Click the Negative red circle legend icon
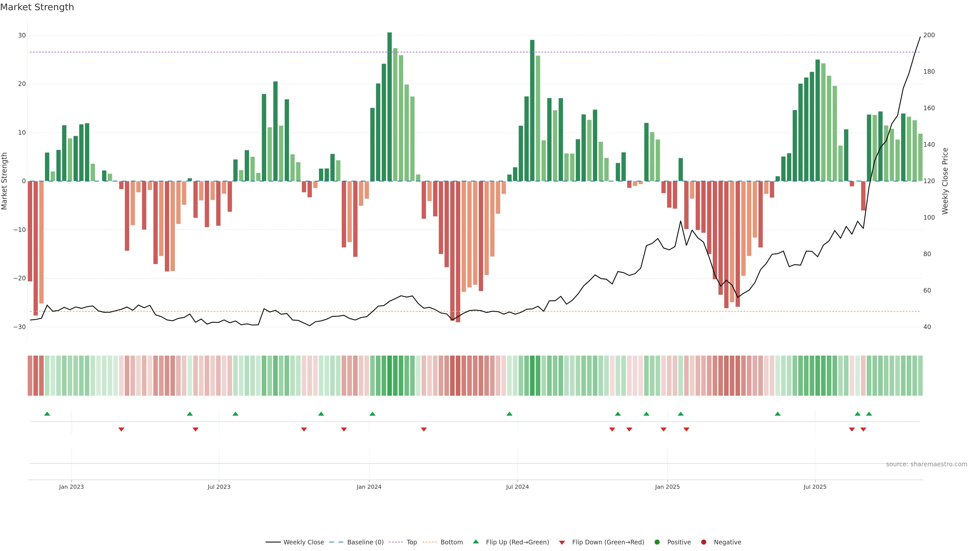 [x=703, y=542]
